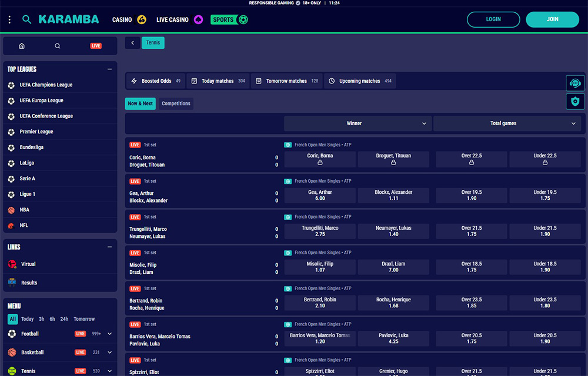
Task: Click the LaLiga football icon
Action: 11,163
